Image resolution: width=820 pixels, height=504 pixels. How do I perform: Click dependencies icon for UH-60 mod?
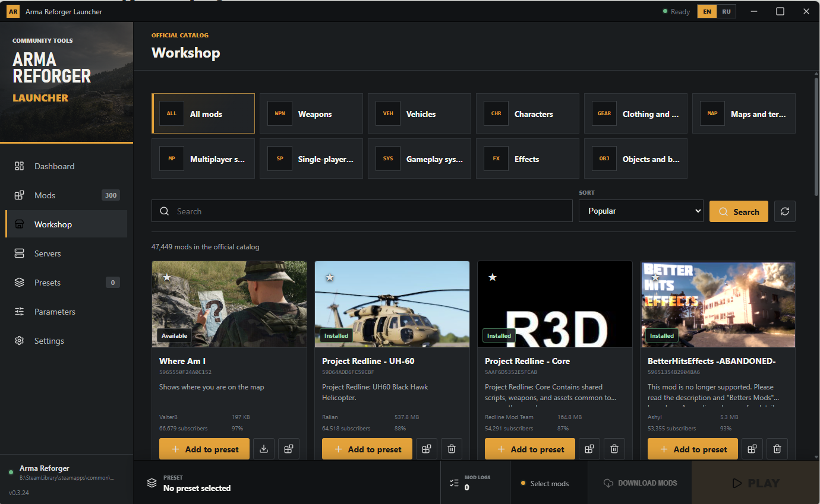[427, 449]
